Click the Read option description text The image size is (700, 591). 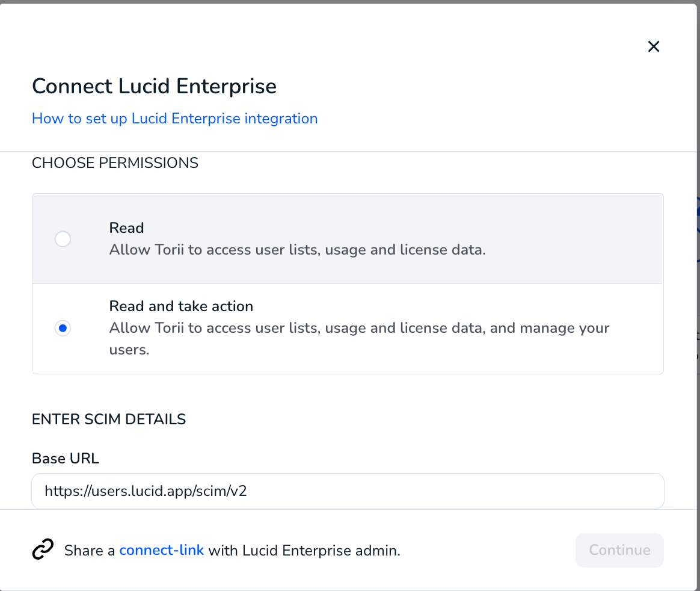[297, 250]
